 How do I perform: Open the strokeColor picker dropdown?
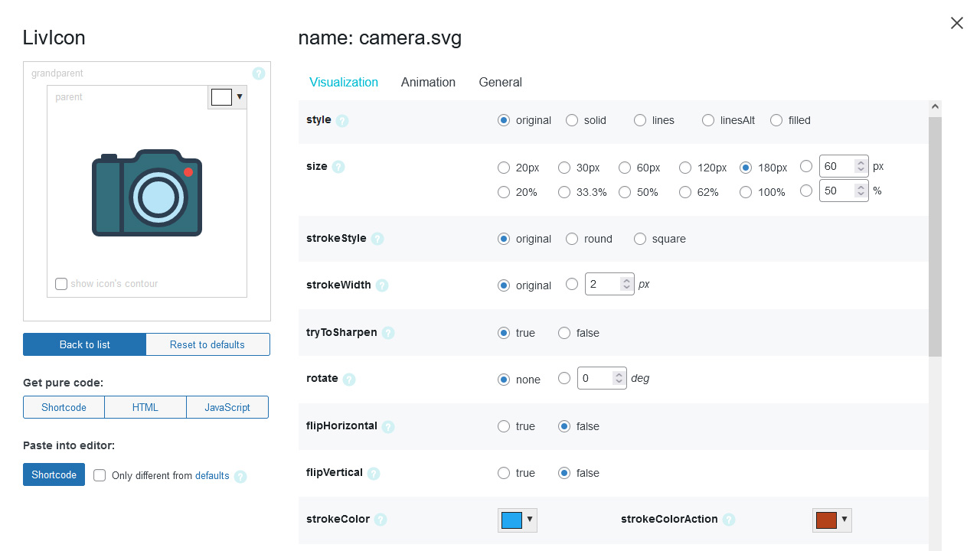tap(518, 520)
